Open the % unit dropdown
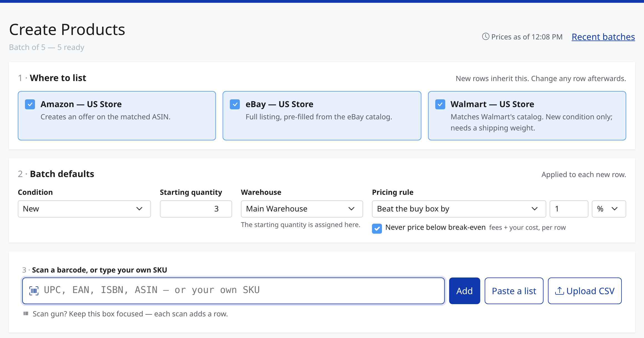This screenshot has height=338, width=644. (609, 209)
